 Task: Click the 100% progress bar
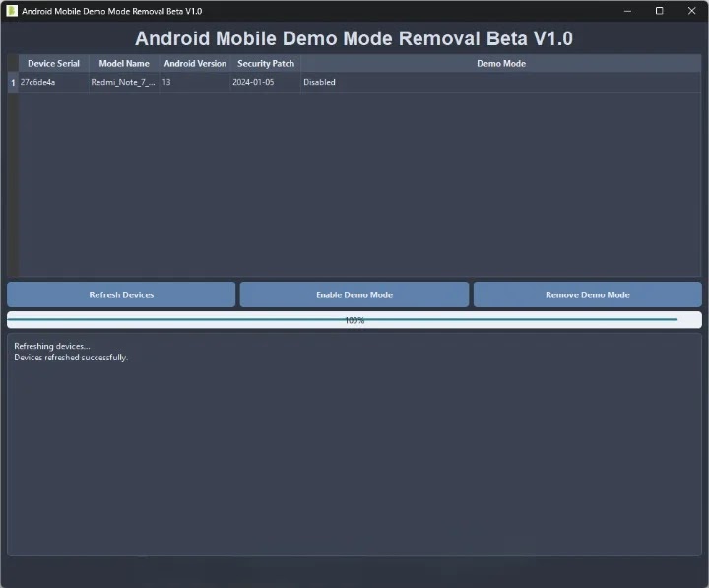tap(354, 320)
